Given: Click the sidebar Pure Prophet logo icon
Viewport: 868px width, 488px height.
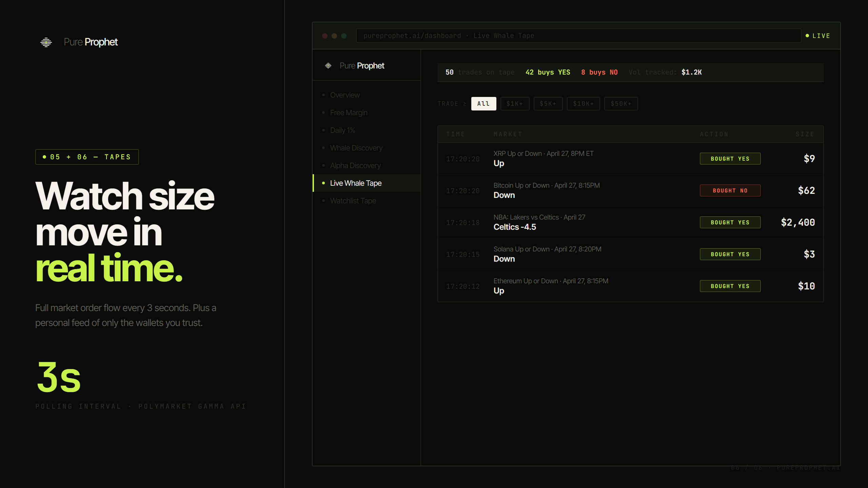Looking at the screenshot, I should coord(328,66).
